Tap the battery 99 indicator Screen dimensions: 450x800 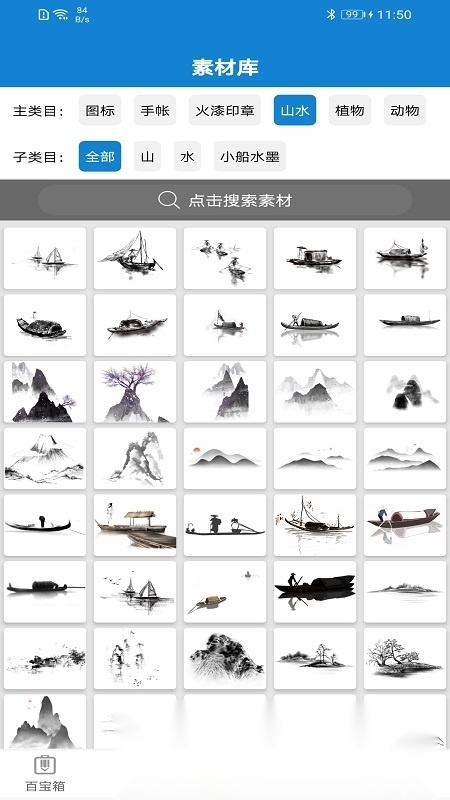tap(354, 14)
